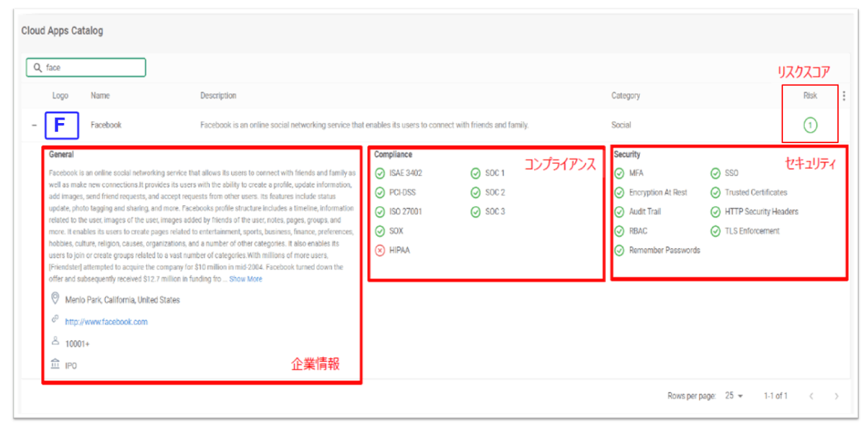
Task: Click the RBAC check icon
Action: pos(619,231)
